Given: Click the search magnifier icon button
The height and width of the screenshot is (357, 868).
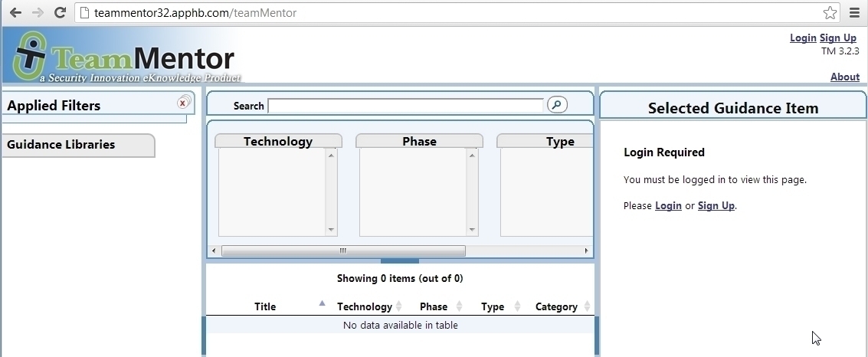Looking at the screenshot, I should point(557,105).
